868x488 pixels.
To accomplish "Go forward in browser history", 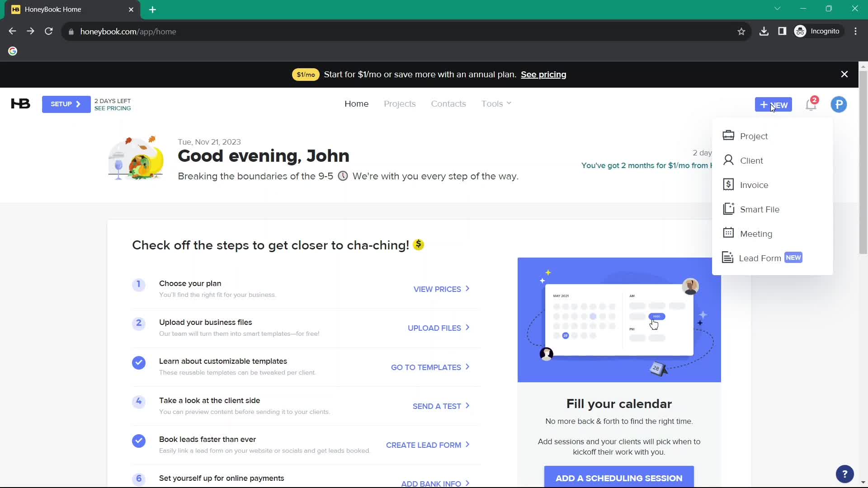I will pos(30,31).
